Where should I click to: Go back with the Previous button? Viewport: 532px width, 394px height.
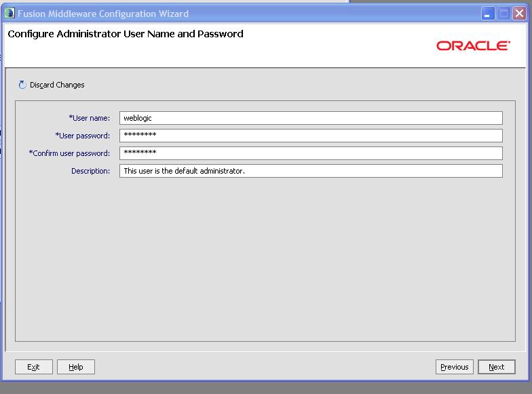[455, 367]
